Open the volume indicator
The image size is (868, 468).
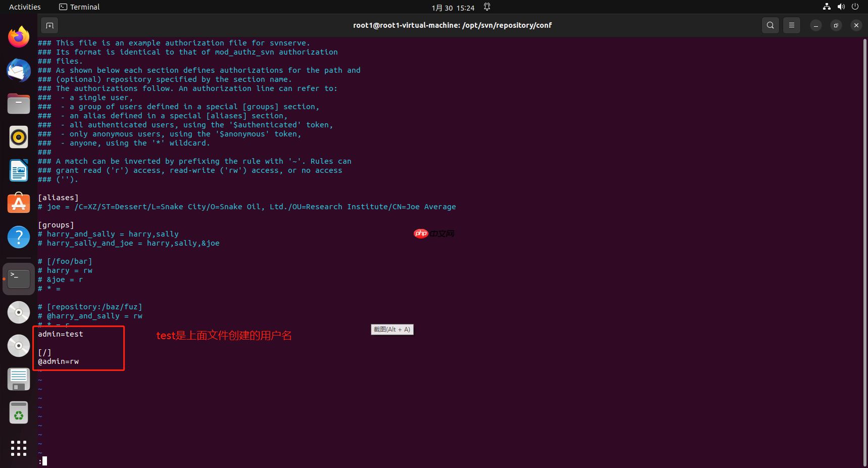click(x=841, y=7)
